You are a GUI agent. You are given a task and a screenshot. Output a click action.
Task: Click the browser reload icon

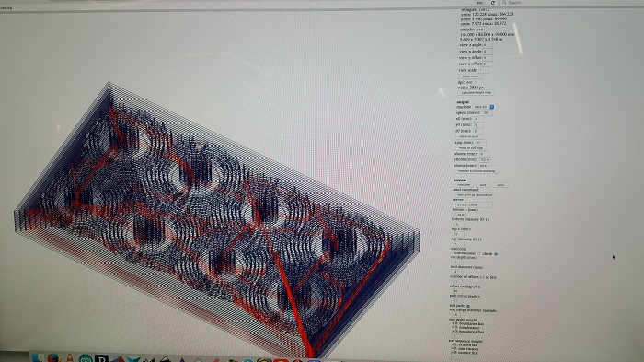[493, 3]
